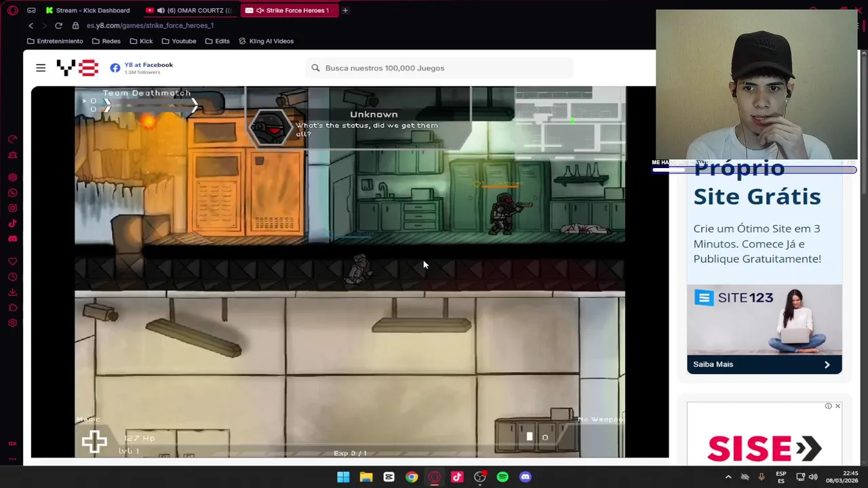
Task: Click the Team Deathmatch label in game
Action: [x=146, y=93]
